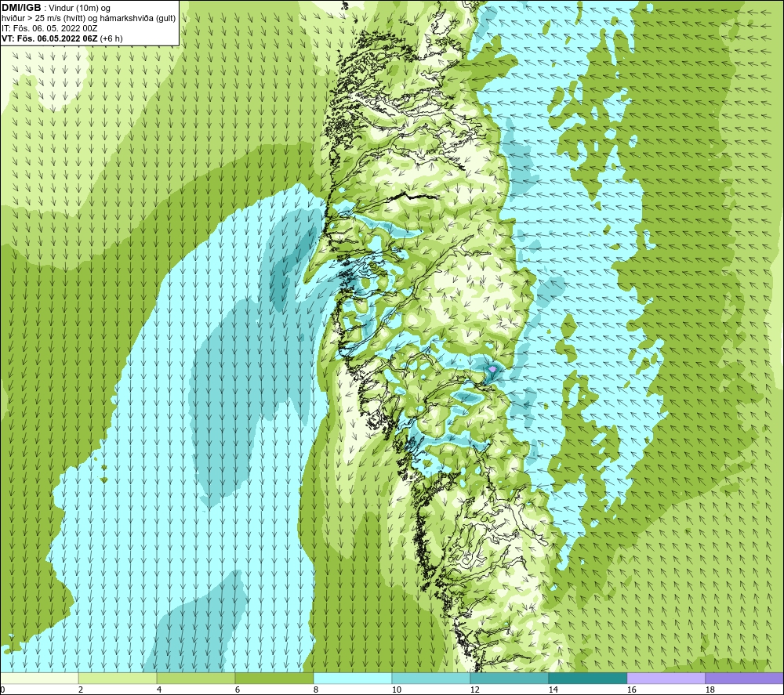Click the 0-2 m/s pale legend swatch

39,679
